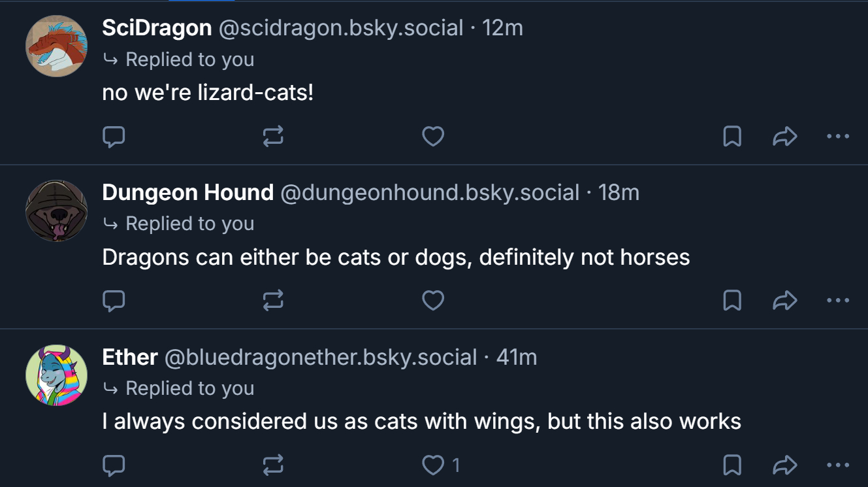Open more options for SciDragon's post
Viewport: 868px width, 487px height.
(x=837, y=136)
